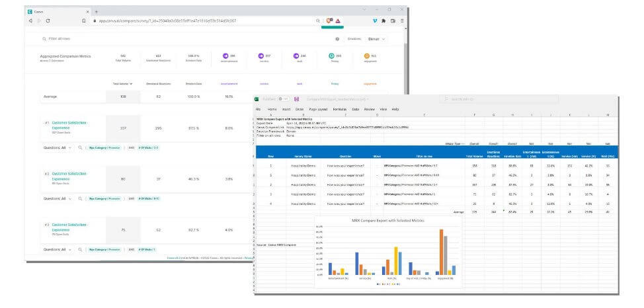Click the search icon in first row filter bar

80,147
